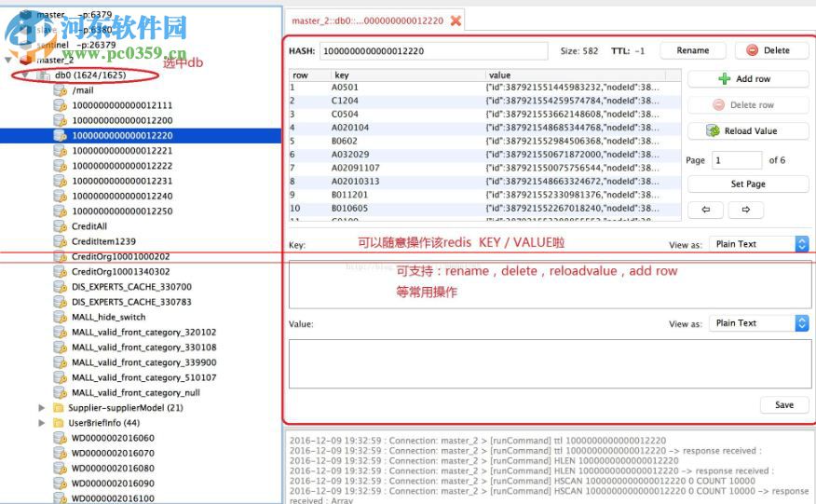Select table row with key A020104
Image resolution: width=816 pixels, height=504 pixels.
(485, 128)
